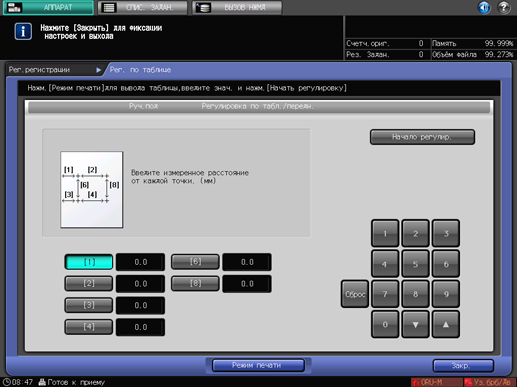Click the Готов к приему status printer icon
This screenshot has height=387, width=517.
coord(42,382)
